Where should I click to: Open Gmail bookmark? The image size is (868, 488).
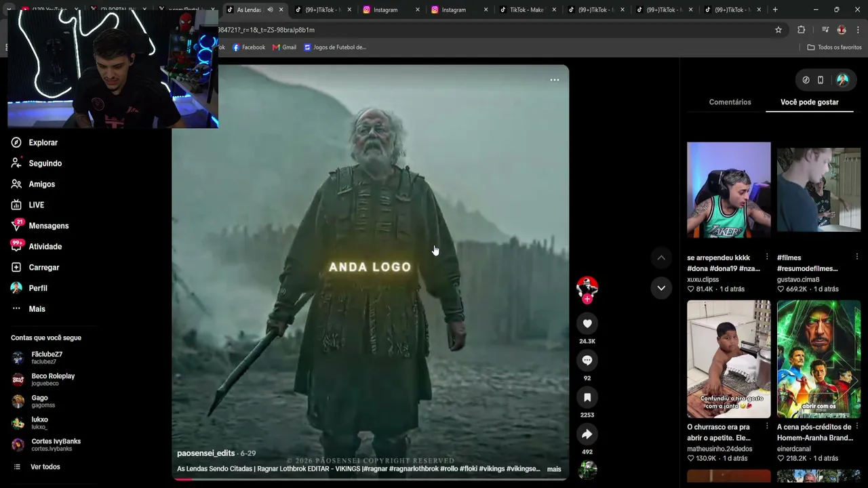pos(284,47)
